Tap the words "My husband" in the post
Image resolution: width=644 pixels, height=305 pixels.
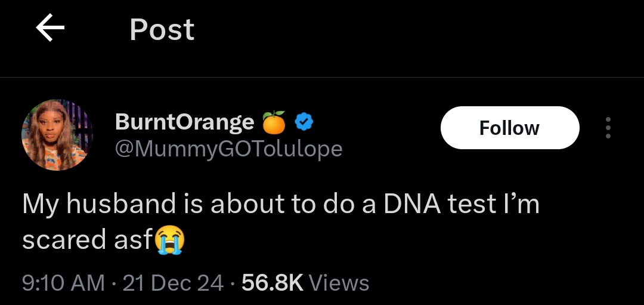[98, 204]
